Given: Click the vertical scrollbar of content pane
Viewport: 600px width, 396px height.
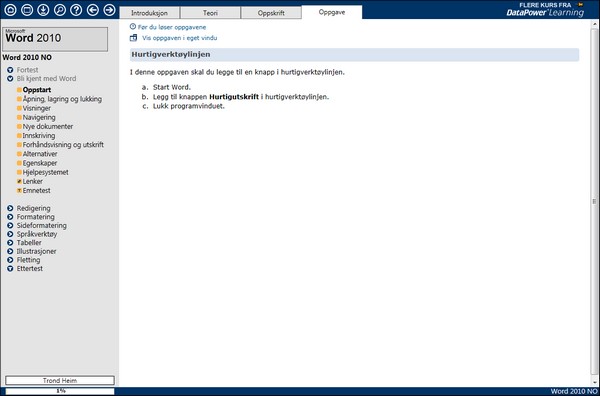Looking at the screenshot, I should tap(595, 201).
